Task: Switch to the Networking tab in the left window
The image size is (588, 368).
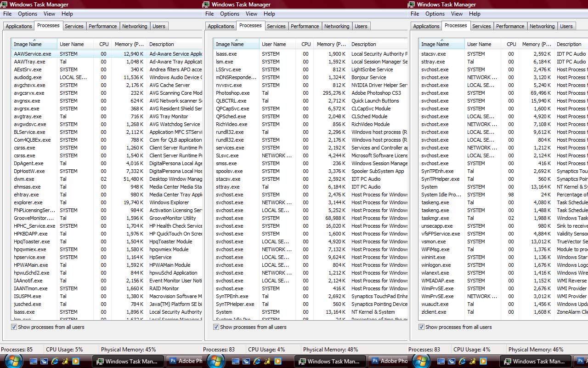Action: point(135,26)
